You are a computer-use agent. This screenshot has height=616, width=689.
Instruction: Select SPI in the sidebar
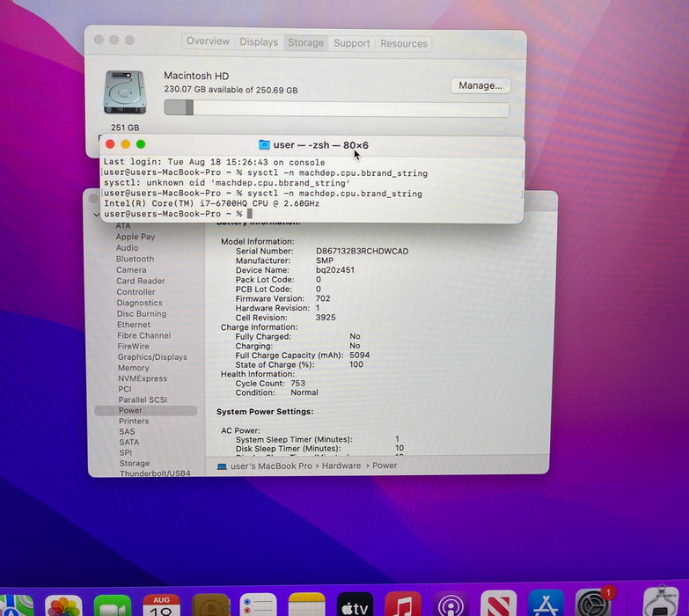click(125, 452)
